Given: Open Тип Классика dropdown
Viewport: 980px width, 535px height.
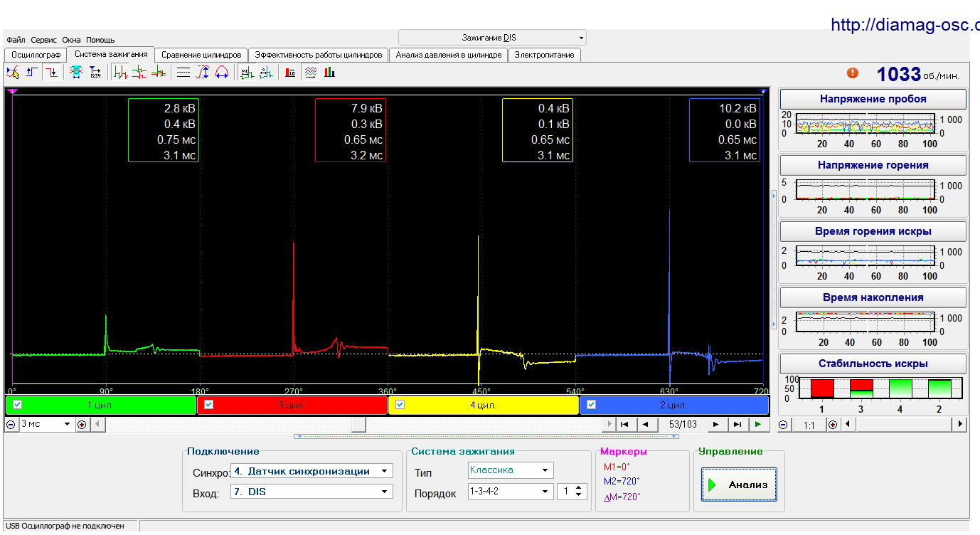Looking at the screenshot, I should tap(511, 470).
